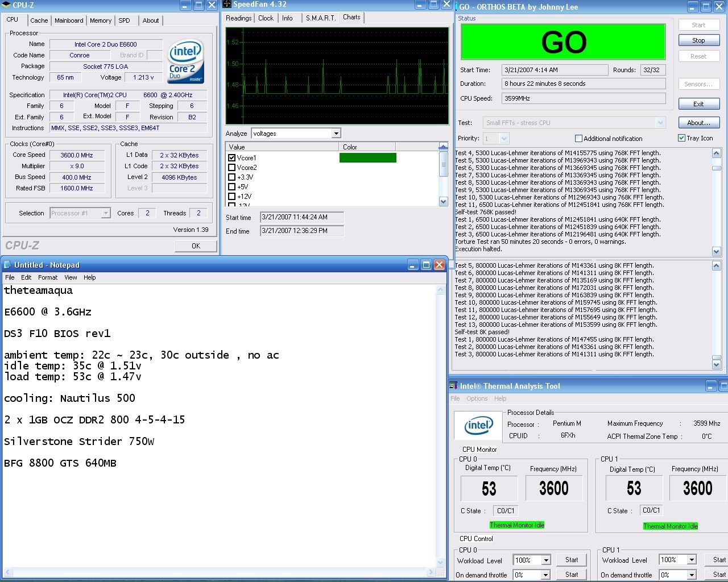
Task: Click the Notepad vertical scrollbar down arrow
Action: tap(440, 561)
